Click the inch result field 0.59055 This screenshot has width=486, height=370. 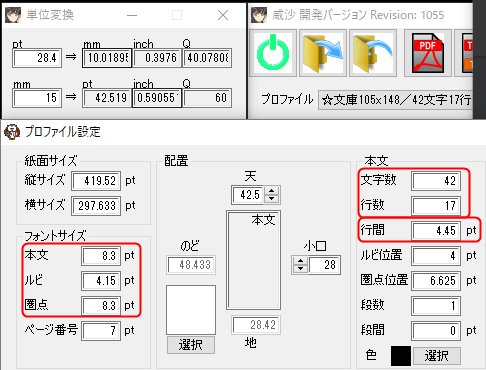(157, 98)
